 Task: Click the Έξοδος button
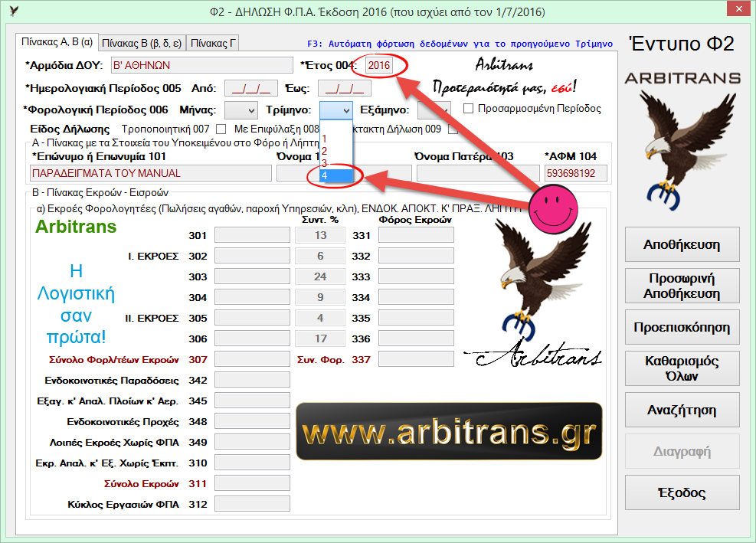pos(682,493)
